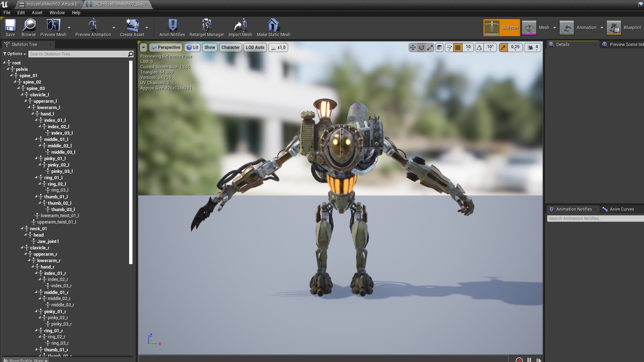Click the record button at viewport bottom
644x362 pixels.
point(519,360)
